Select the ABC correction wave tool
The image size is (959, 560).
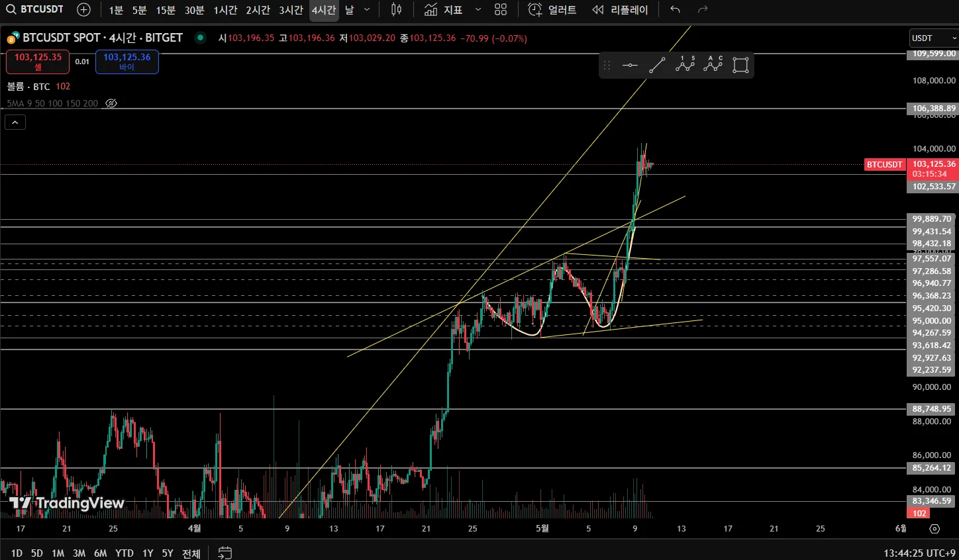[x=713, y=65]
